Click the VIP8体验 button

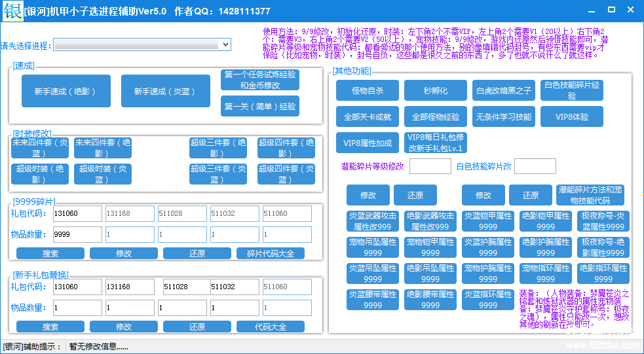point(571,116)
